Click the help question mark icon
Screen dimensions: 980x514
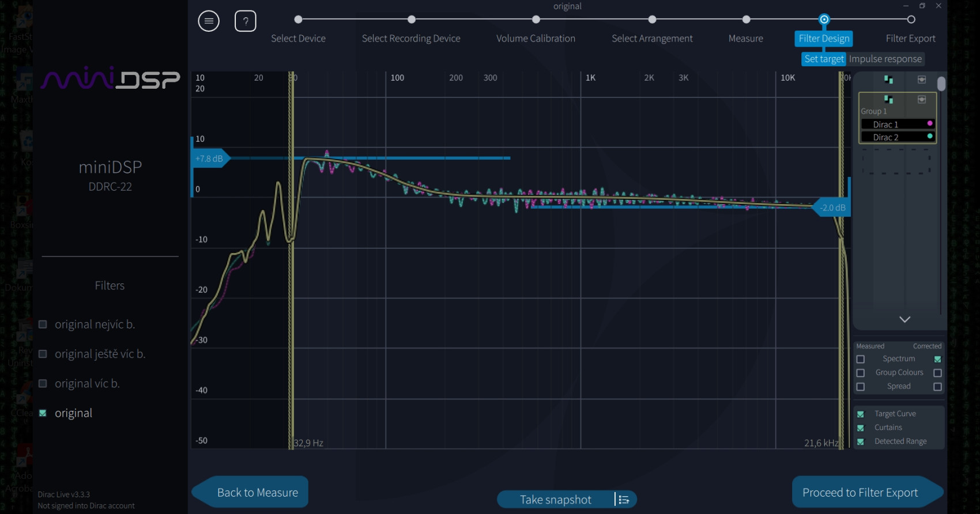[246, 21]
